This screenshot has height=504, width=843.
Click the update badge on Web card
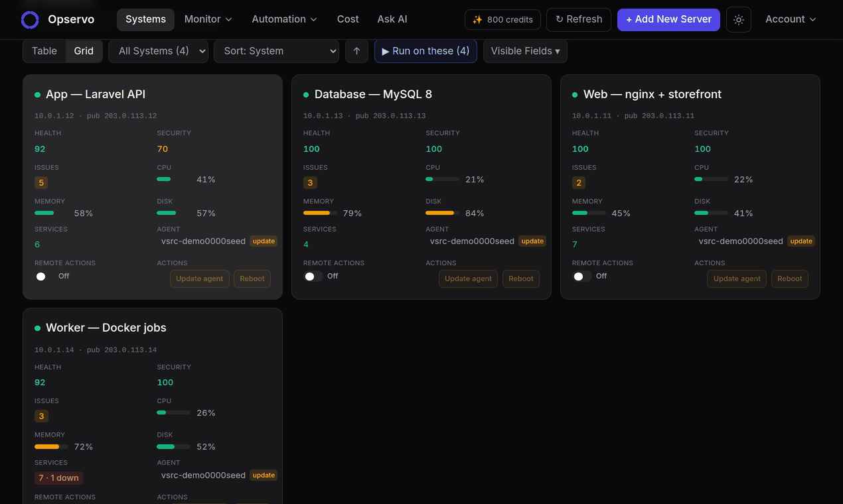801,241
